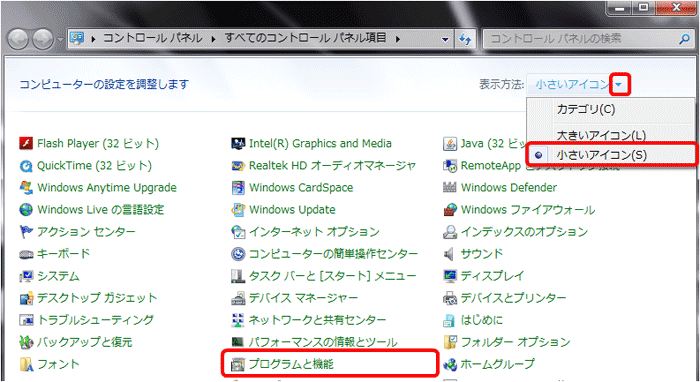Image resolution: width=700 pixels, height=382 pixels.
Task: Open the フォント folder icon
Action: point(26,364)
